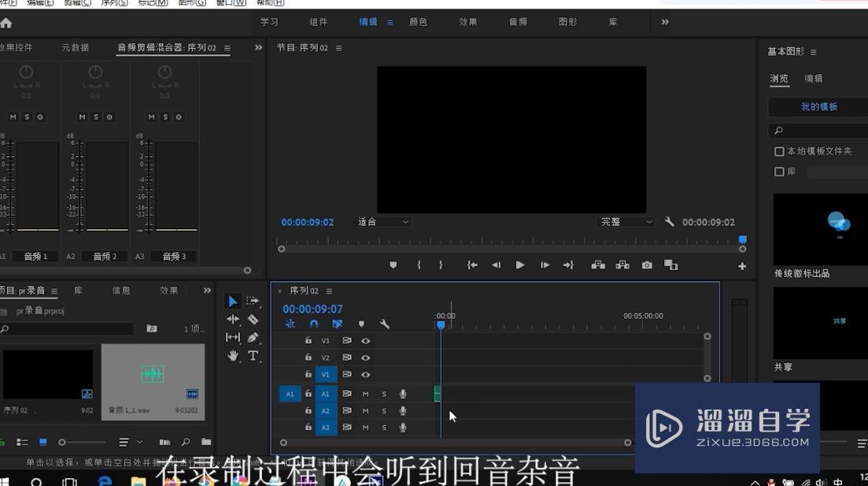Viewport: 868px width, 486px height.
Task: Select the Razor tool in the tools panel
Action: (x=252, y=319)
